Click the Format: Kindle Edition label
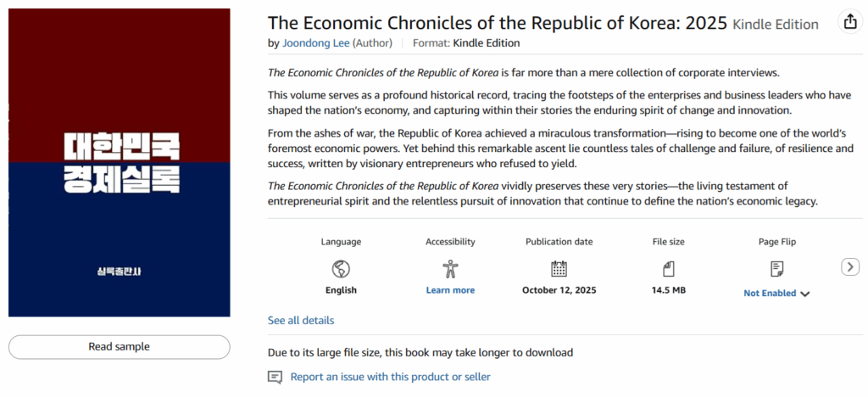The width and height of the screenshot is (868, 398). pos(466,43)
